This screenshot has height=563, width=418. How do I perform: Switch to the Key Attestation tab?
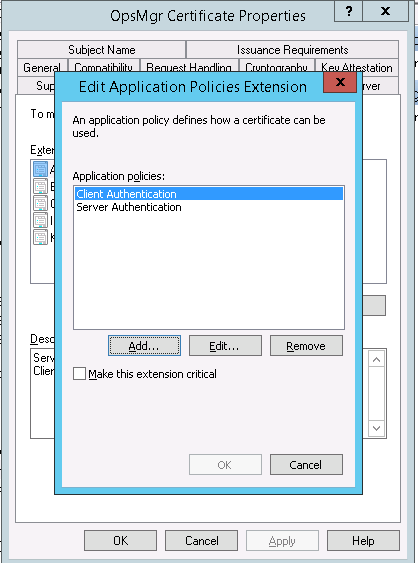click(357, 67)
